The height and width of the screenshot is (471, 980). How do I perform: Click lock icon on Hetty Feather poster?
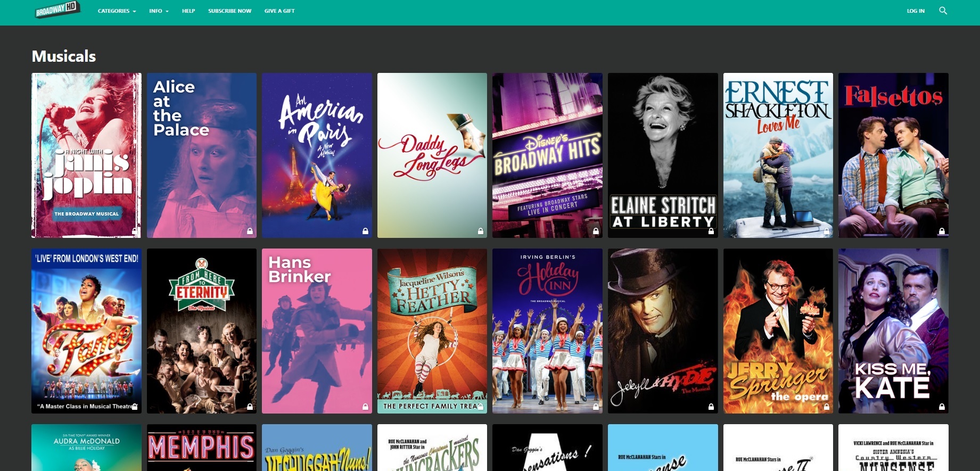click(x=481, y=407)
